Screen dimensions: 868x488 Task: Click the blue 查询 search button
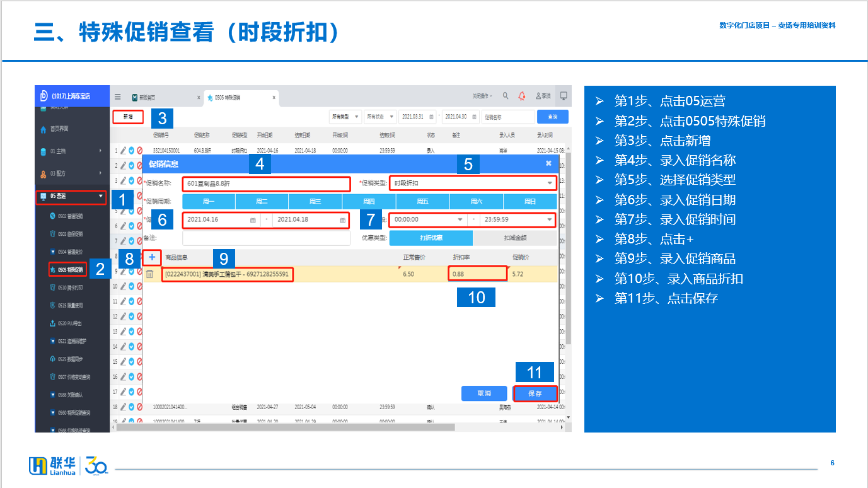coord(553,117)
